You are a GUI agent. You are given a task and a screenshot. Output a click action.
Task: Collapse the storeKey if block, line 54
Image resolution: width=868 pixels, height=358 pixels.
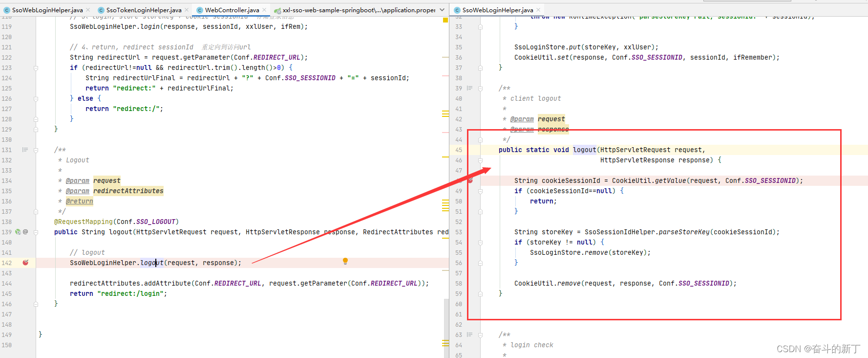[481, 243]
